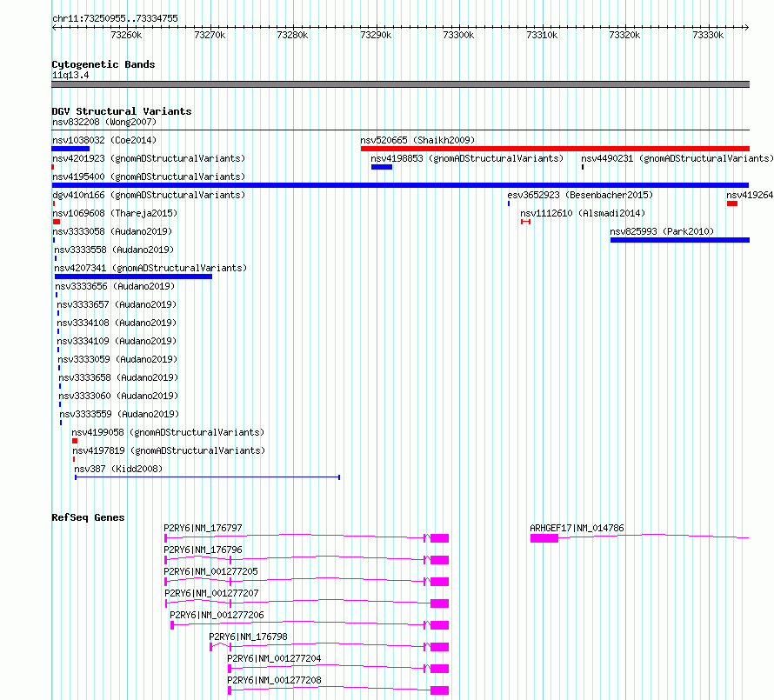Image resolution: width=774 pixels, height=700 pixels.
Task: Click the nsv387 thin blue span line
Action: point(207,477)
